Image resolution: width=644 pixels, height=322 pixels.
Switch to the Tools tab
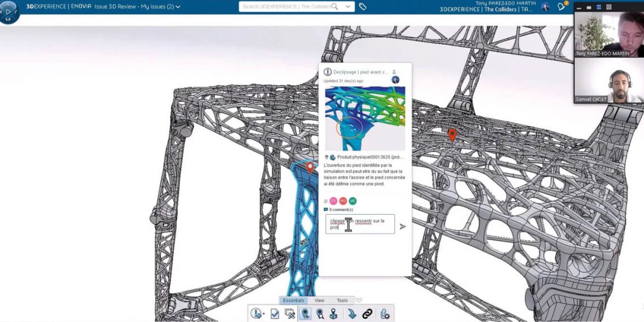[x=342, y=301]
